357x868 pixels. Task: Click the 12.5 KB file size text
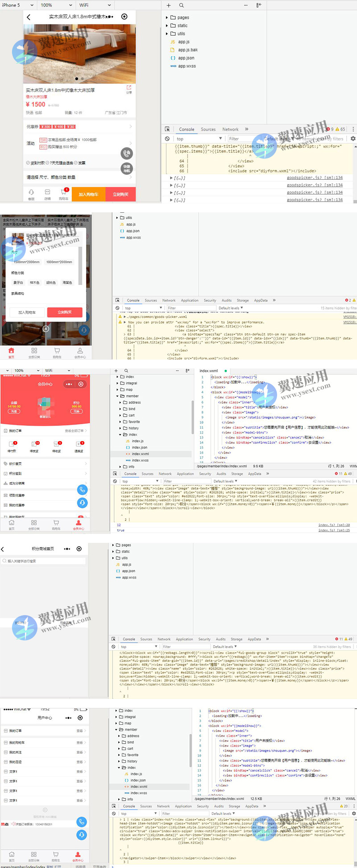(256, 799)
